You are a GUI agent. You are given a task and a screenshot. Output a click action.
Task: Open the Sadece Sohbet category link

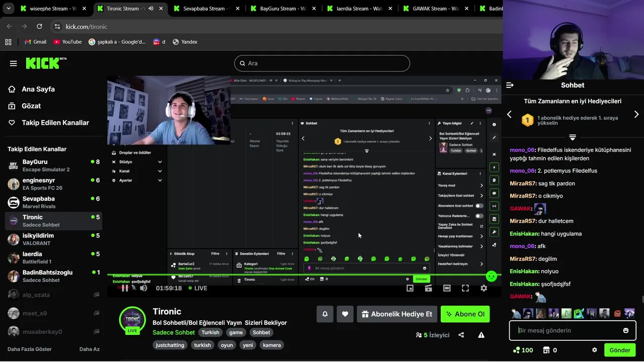click(x=174, y=332)
